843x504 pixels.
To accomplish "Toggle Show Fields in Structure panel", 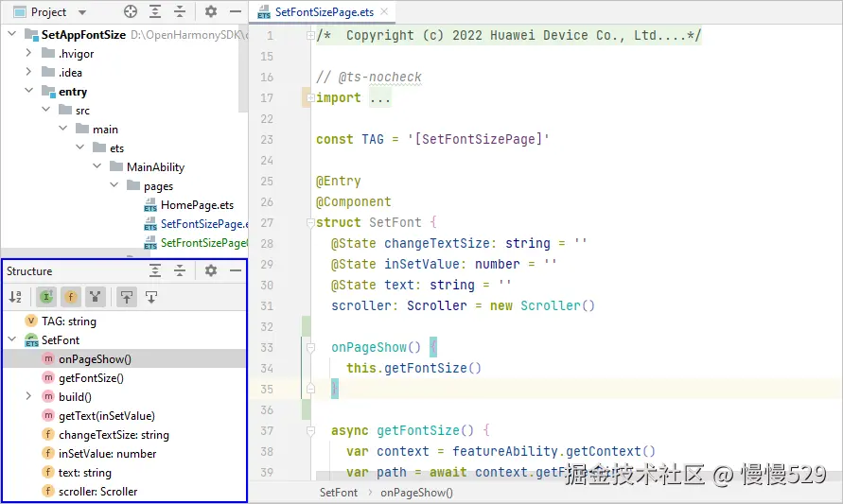I will tap(70, 297).
